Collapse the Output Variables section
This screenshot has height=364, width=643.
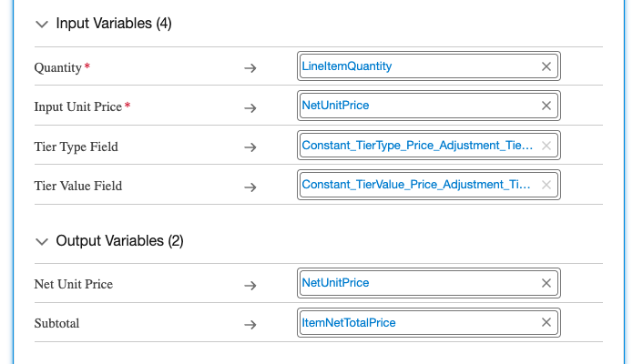[x=41, y=242]
